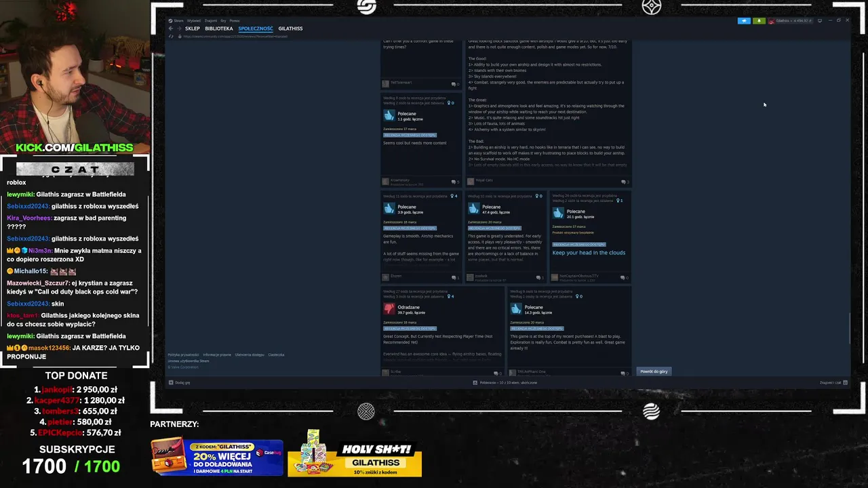Open comments icon on zoolwik review
Image resolution: width=868 pixels, height=488 pixels.
539,277
